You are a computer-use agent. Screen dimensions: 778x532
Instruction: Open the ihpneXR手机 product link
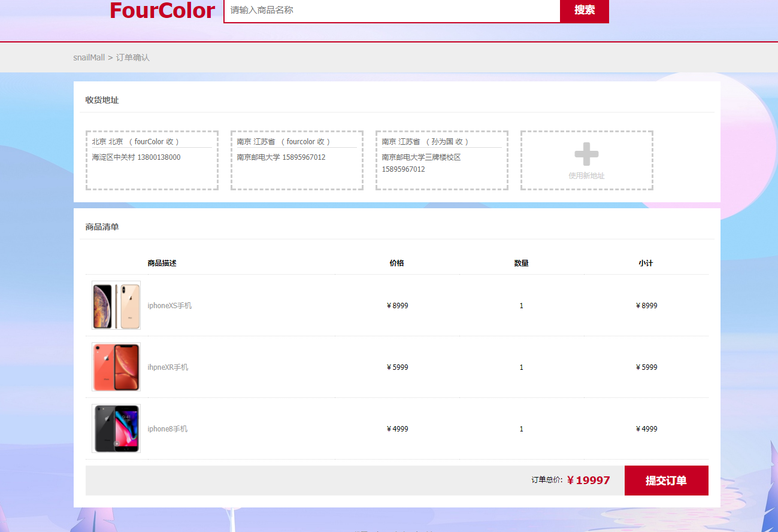tap(168, 367)
